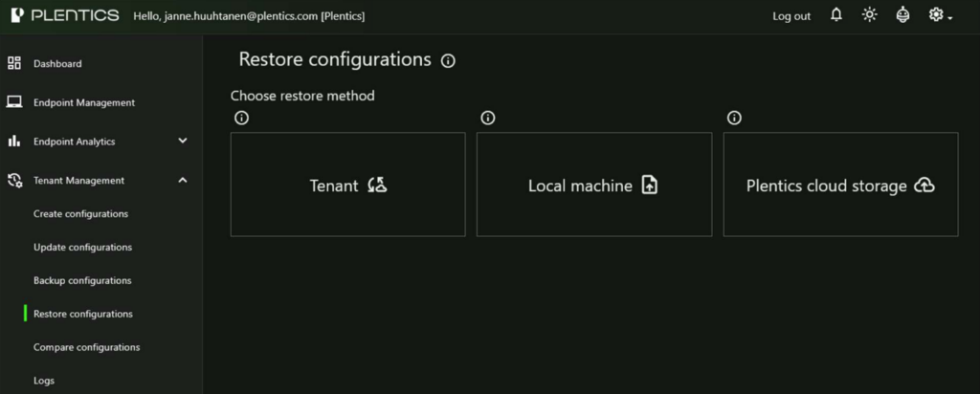Select the Tenant restore method
980x394 pixels.
pos(348,185)
